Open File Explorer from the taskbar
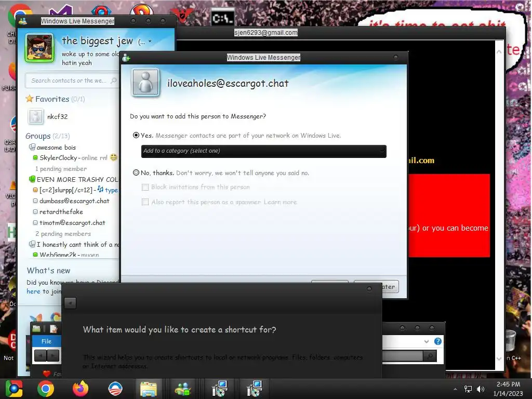This screenshot has width=532, height=399. click(x=149, y=389)
